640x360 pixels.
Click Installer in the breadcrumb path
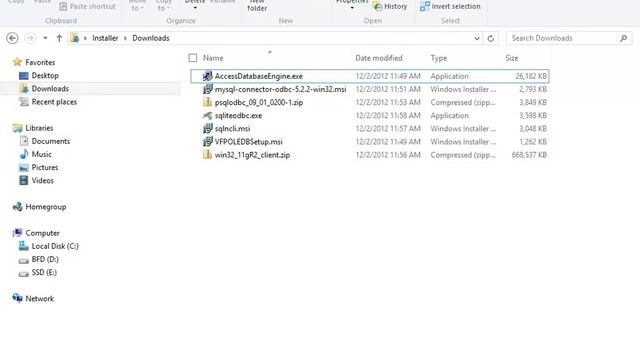pyautogui.click(x=105, y=38)
